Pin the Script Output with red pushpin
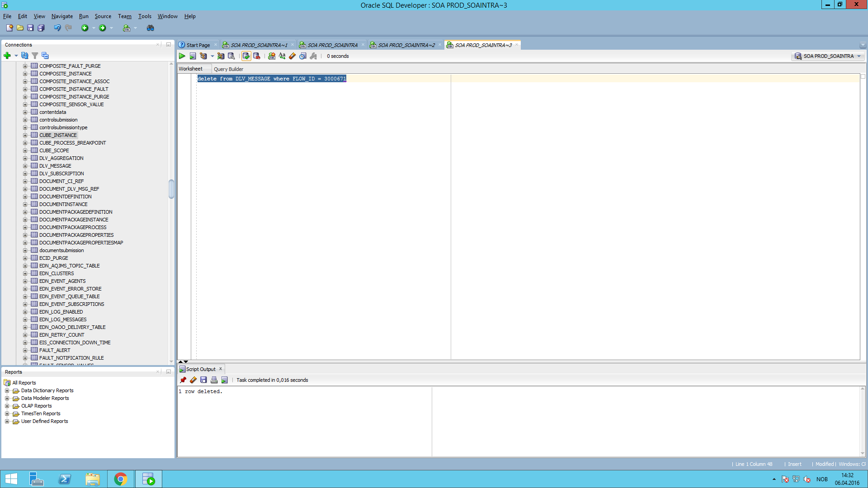The height and width of the screenshot is (488, 868). click(183, 380)
